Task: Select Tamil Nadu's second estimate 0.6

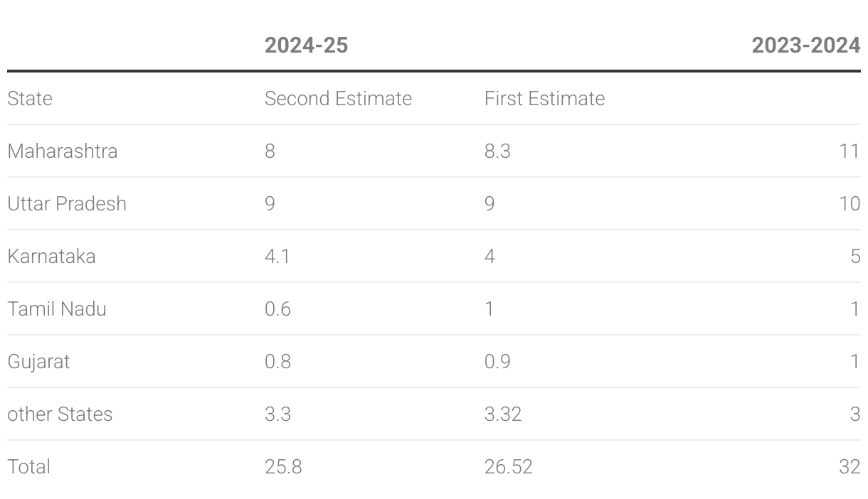Action: [277, 308]
